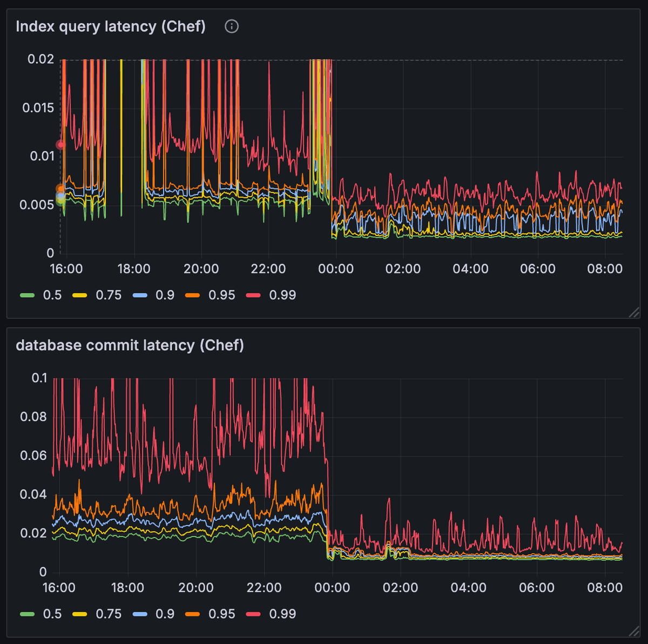Grab resize handle of database commit latency panel
This screenshot has height=644, width=648.
[x=634, y=630]
